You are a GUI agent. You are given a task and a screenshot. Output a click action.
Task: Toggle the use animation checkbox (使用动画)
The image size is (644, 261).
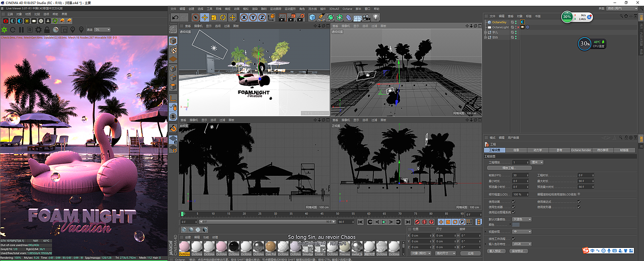pos(513,202)
